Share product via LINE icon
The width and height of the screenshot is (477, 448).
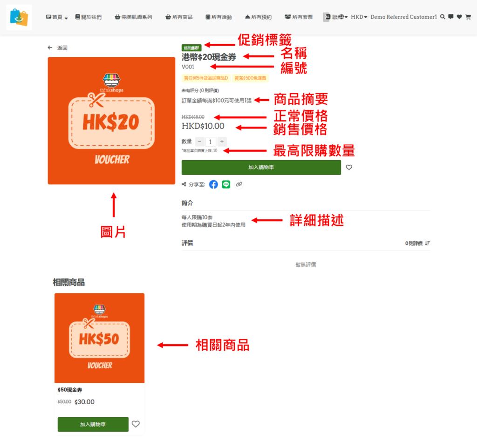point(226,184)
